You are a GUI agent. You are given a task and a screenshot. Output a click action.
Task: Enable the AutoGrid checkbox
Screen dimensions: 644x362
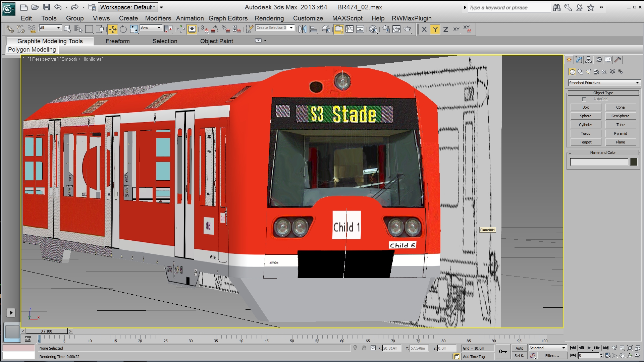(584, 99)
